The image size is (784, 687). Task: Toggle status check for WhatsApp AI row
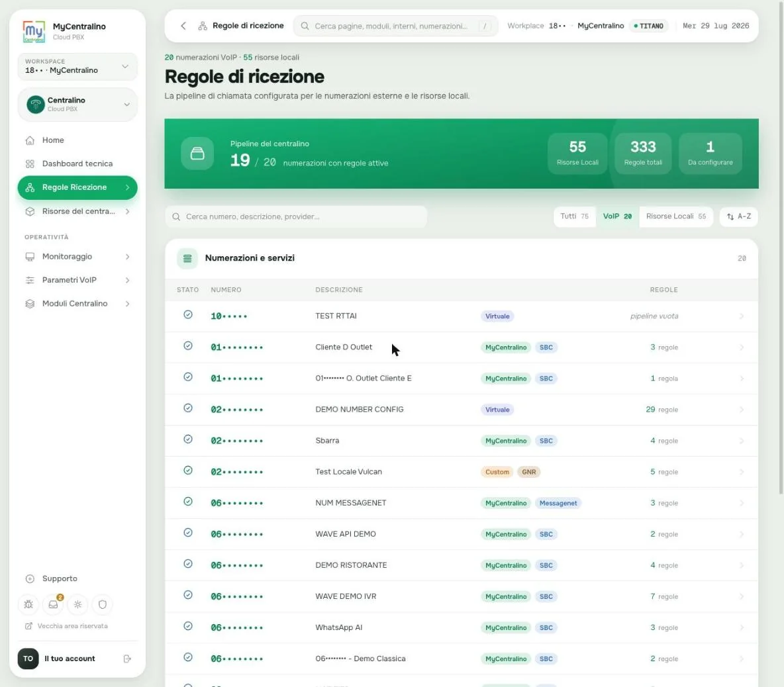tap(188, 626)
